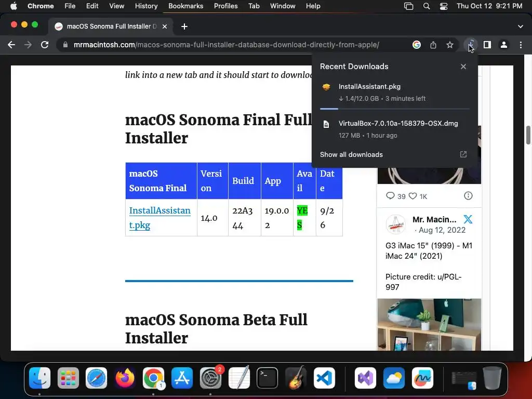
Task: Click the forward navigation arrow
Action: point(28,45)
